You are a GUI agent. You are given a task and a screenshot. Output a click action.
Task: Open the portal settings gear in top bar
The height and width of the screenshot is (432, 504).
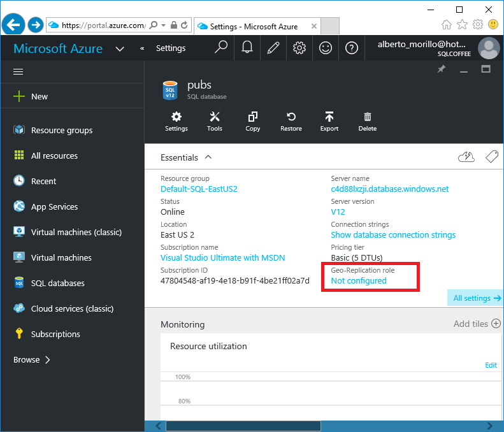coord(299,48)
